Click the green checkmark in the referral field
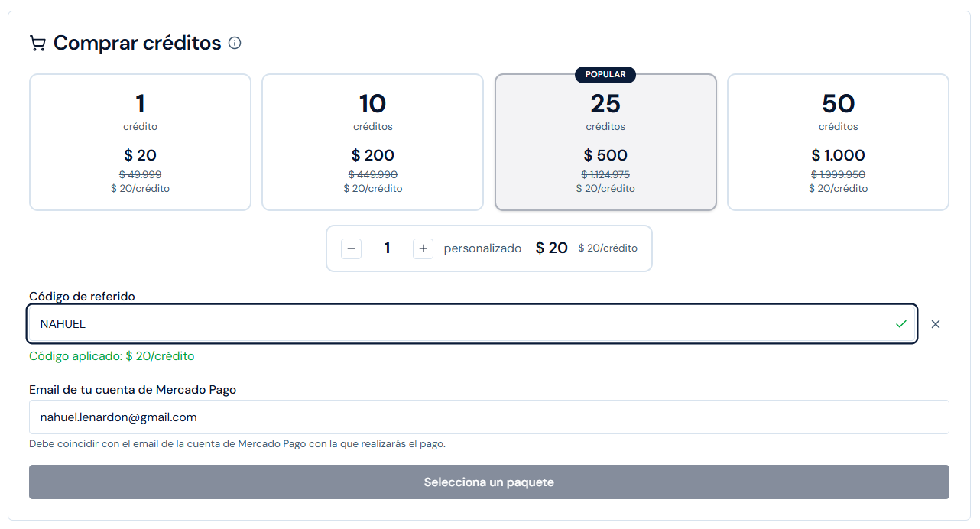The width and height of the screenshot is (980, 529). click(x=900, y=324)
